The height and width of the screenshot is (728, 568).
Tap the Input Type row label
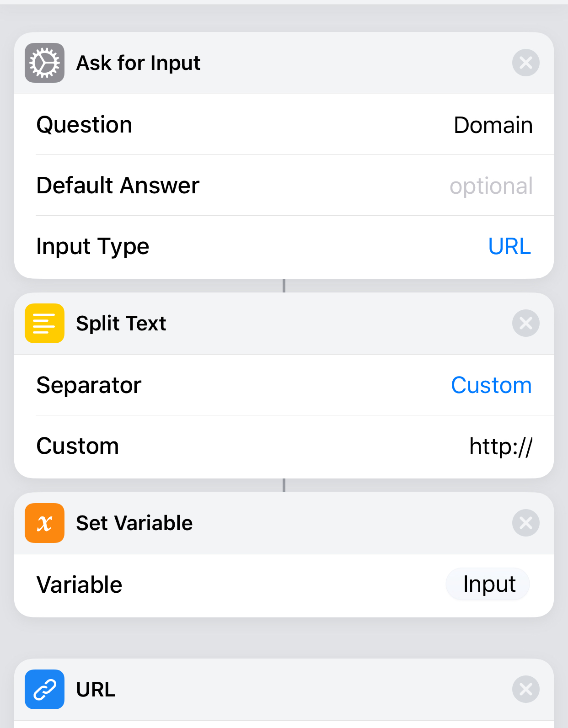[x=93, y=247]
